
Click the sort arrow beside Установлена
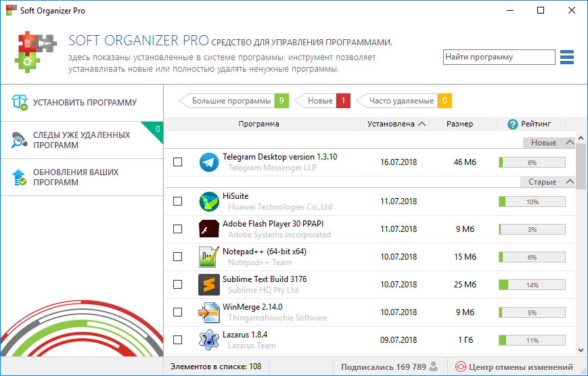[x=422, y=124]
